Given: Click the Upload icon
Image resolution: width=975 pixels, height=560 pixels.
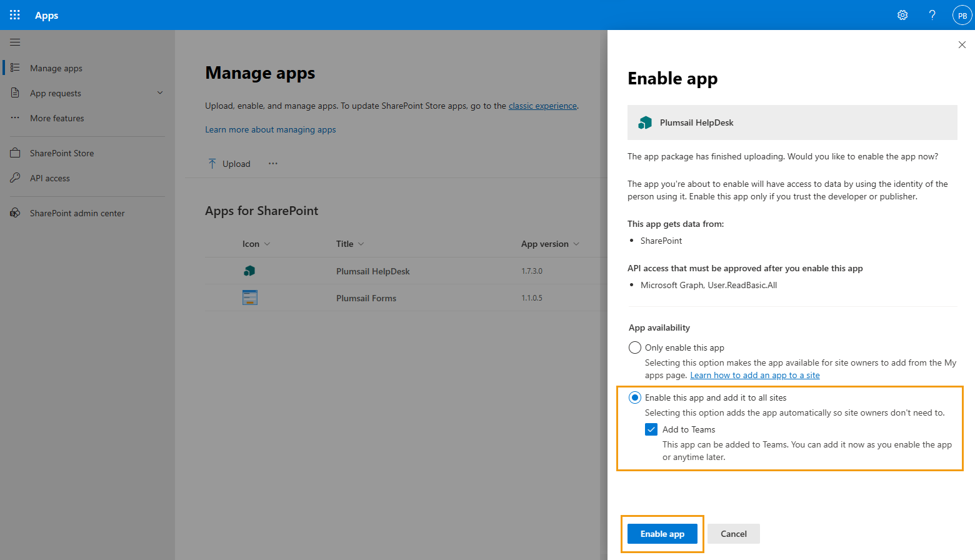Looking at the screenshot, I should (x=212, y=163).
